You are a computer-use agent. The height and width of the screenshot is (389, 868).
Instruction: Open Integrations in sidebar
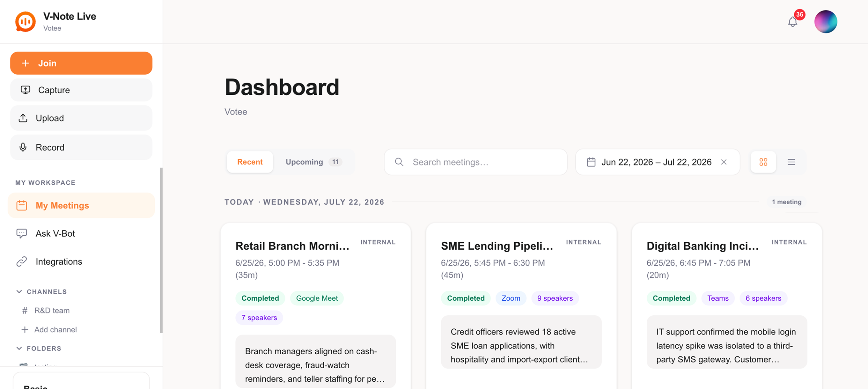[81, 262]
